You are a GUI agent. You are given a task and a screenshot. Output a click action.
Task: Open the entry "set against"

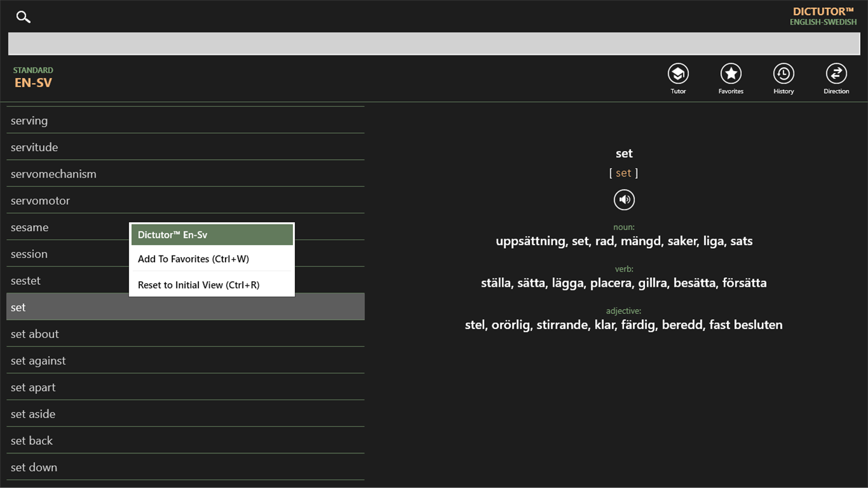tap(186, 360)
